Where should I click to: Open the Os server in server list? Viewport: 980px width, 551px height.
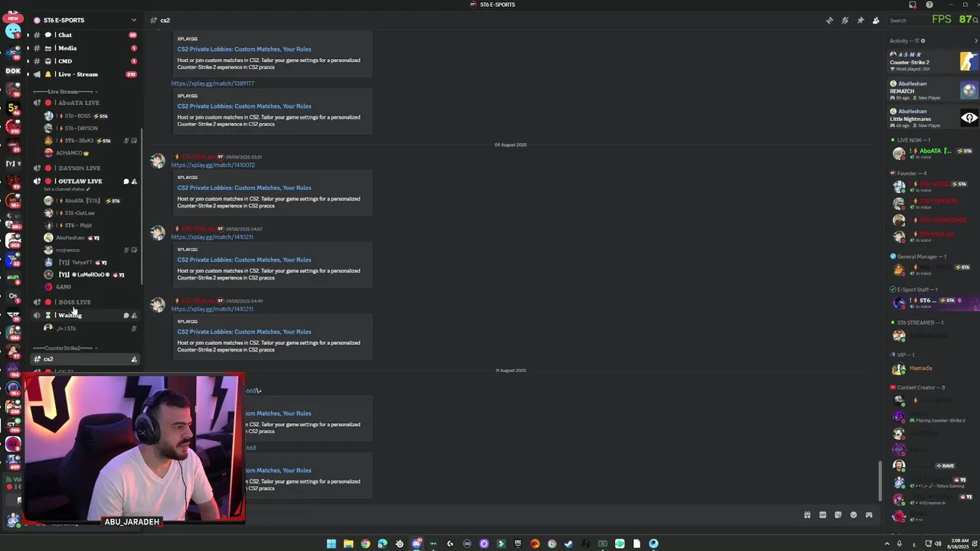coord(13,296)
